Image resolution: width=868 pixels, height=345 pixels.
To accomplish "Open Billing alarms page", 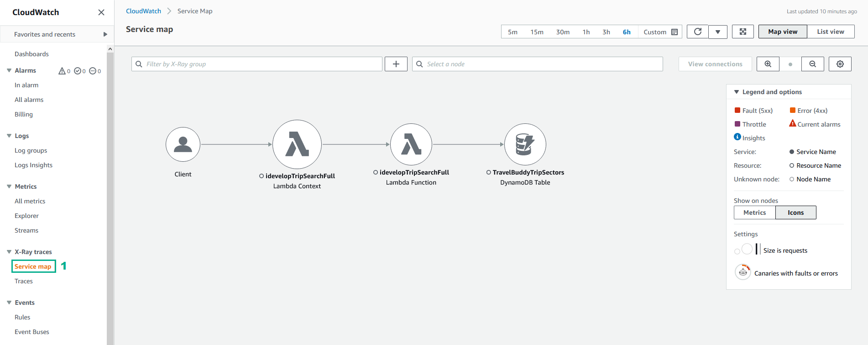I will click(x=24, y=114).
